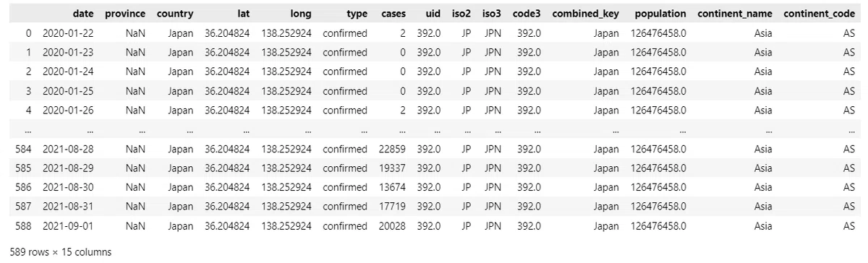The height and width of the screenshot is (263, 868).
Task: Select the lat column header
Action: pyautogui.click(x=243, y=14)
